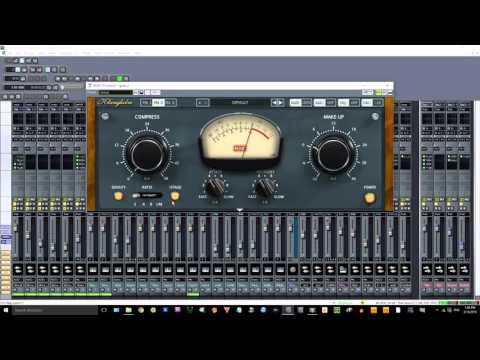
Task: Select the first input mode button beside the logo
Action: coord(146,103)
